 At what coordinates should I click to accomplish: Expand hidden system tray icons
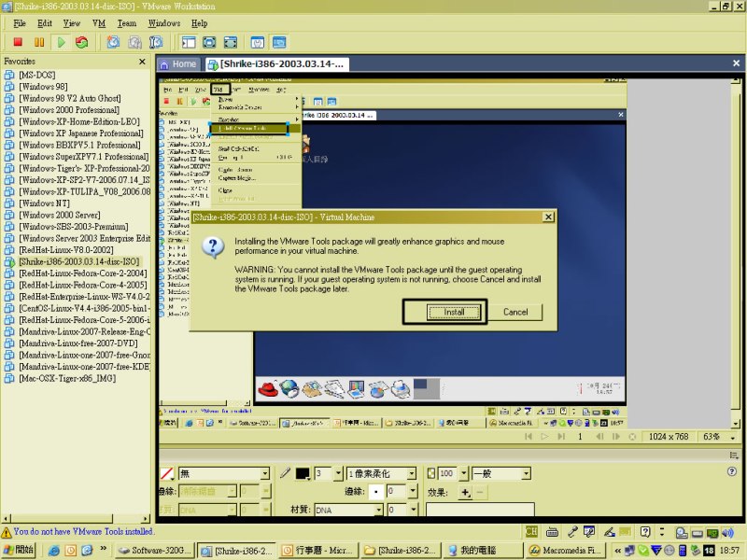(x=618, y=551)
